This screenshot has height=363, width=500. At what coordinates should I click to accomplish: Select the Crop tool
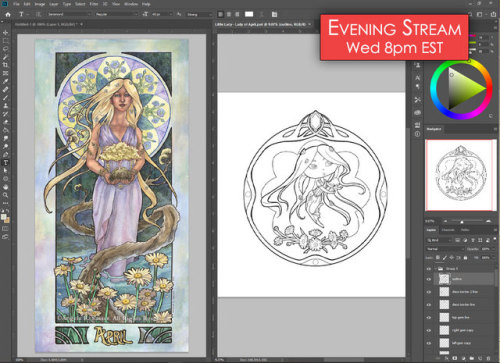5,65
